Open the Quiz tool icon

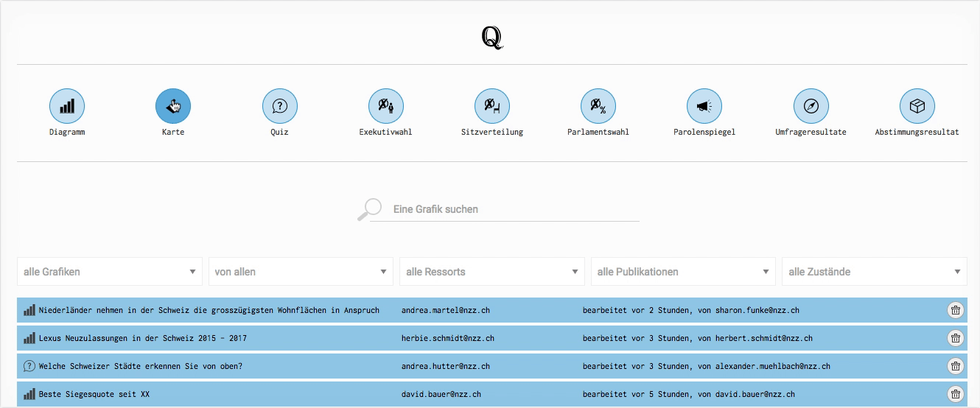279,106
